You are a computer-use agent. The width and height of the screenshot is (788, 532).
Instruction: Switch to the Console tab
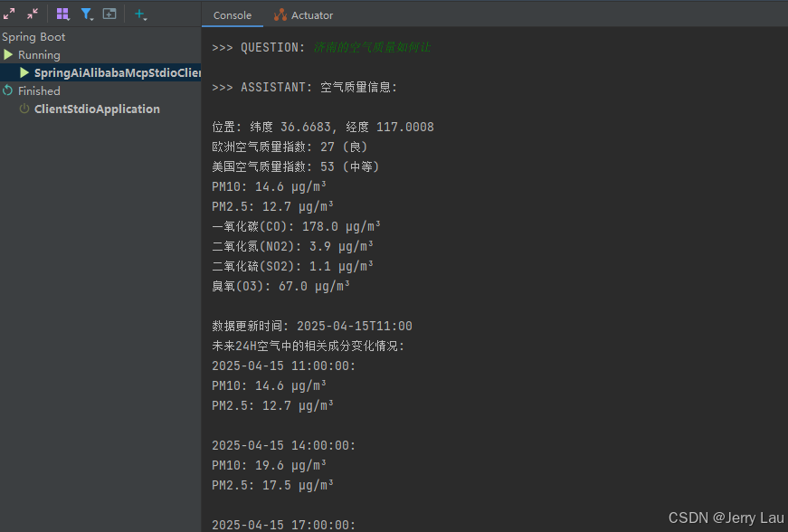(233, 15)
